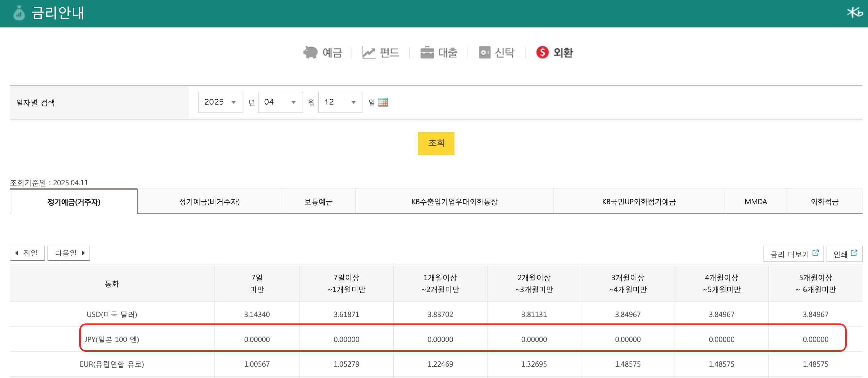Click the KB logo in header
Screen dimensions: 868x378
(x=854, y=13)
